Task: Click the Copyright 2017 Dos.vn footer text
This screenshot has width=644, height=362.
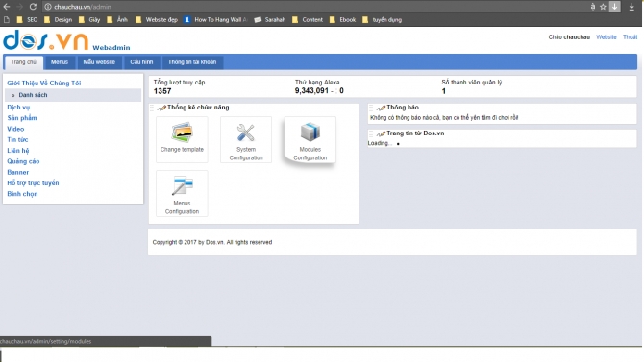Action: click(x=212, y=242)
